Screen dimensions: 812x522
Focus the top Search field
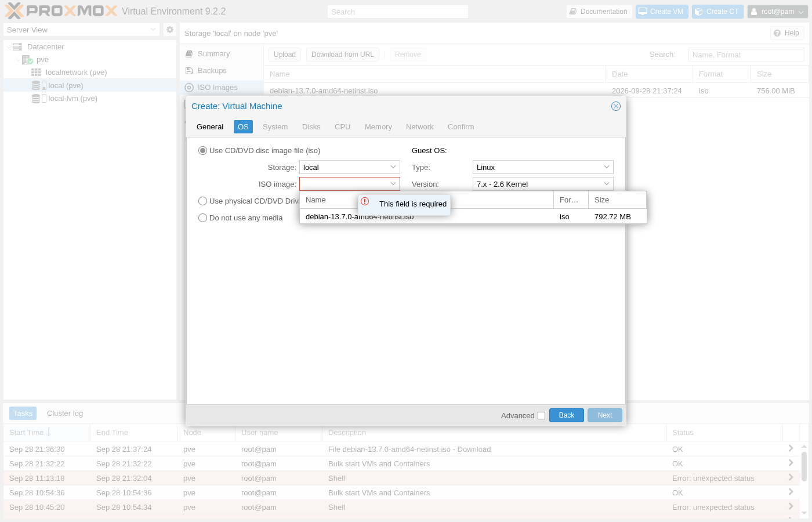(x=398, y=12)
